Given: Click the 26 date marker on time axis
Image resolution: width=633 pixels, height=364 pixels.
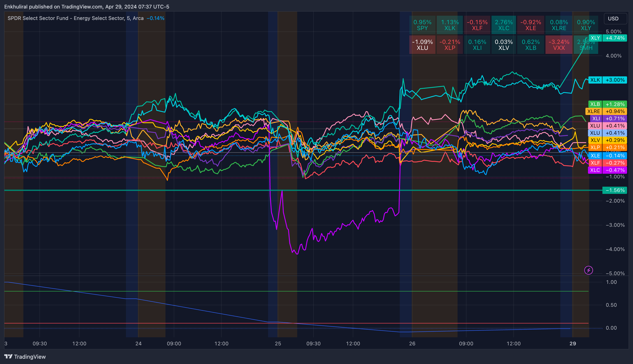Looking at the screenshot, I should [412, 343].
